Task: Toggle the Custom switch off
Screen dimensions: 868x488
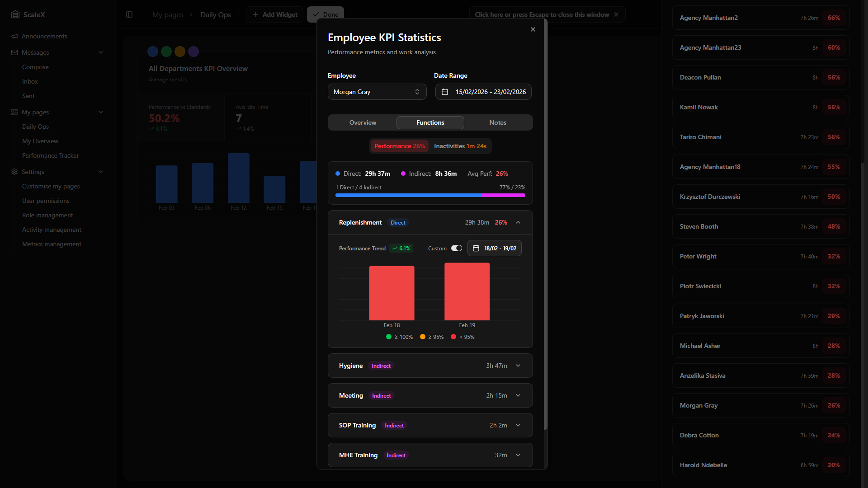Action: tap(457, 248)
